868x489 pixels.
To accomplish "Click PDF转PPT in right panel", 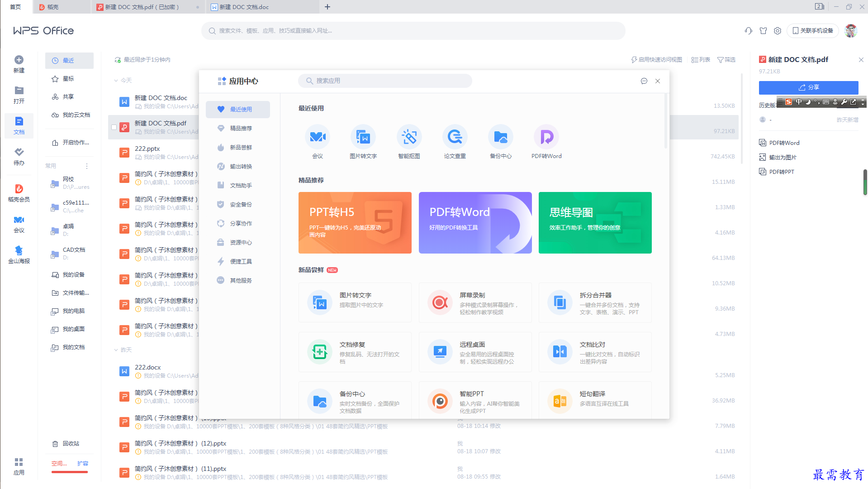I will pyautogui.click(x=777, y=172).
